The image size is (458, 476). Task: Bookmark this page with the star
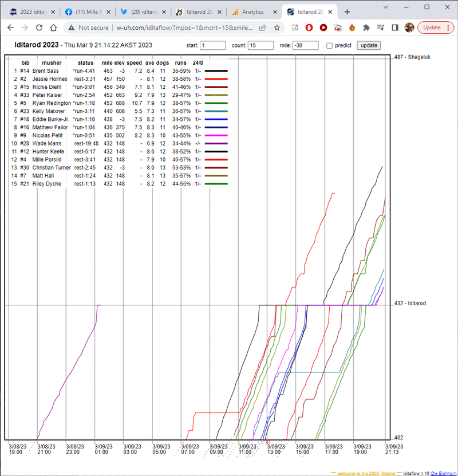coord(277,27)
